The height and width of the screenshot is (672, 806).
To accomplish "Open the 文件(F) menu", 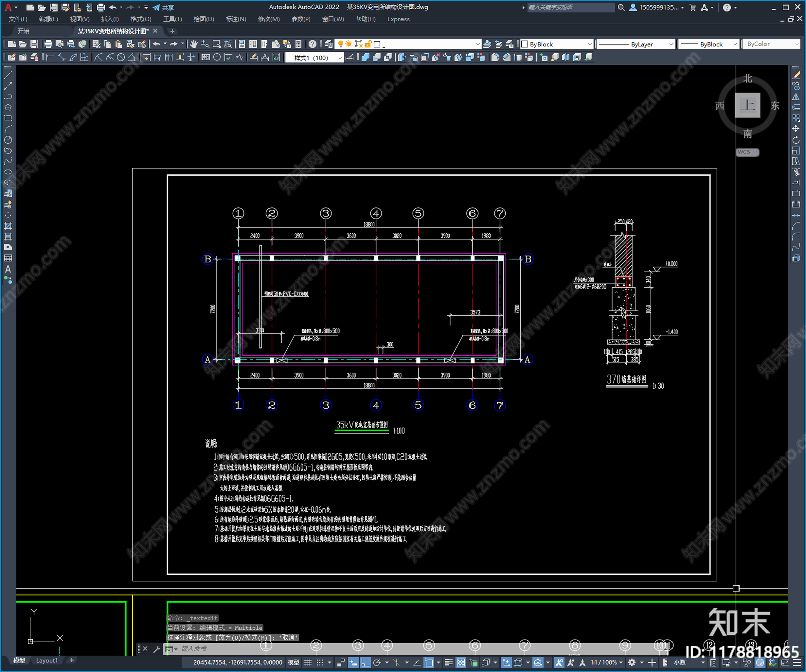I will [18, 19].
